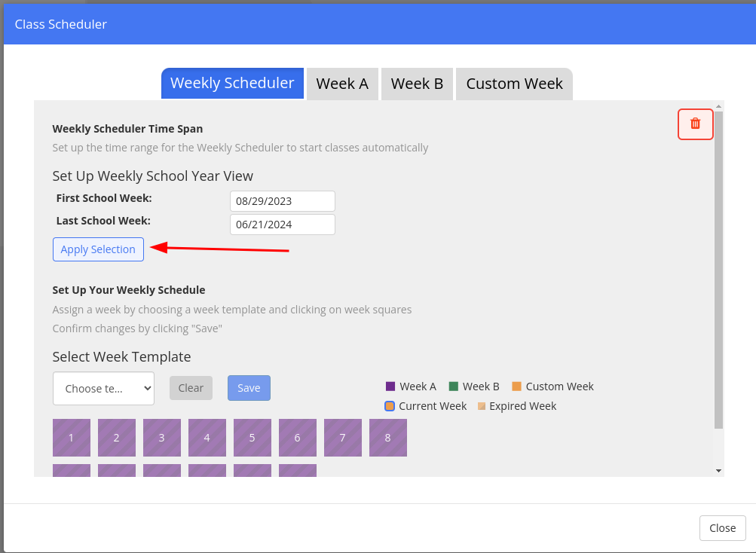Viewport: 756px width, 553px height.
Task: Edit the Last School Week date field
Action: tap(283, 225)
